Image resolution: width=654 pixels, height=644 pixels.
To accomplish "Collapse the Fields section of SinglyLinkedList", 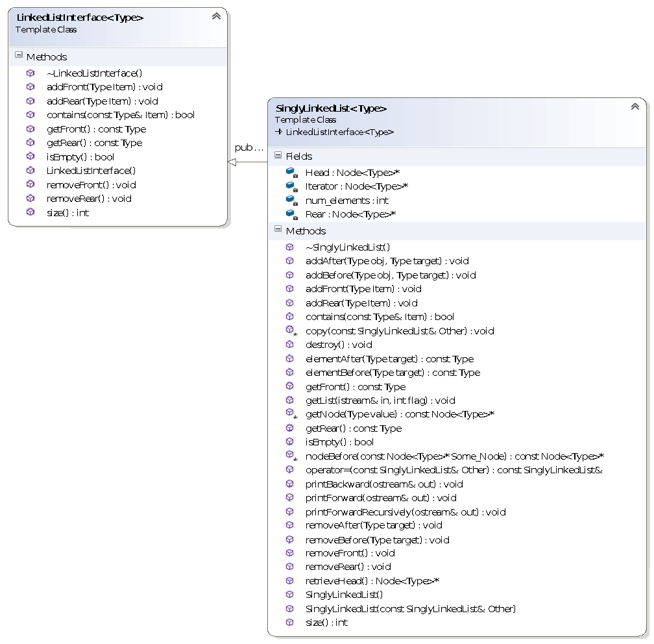I will (x=278, y=155).
